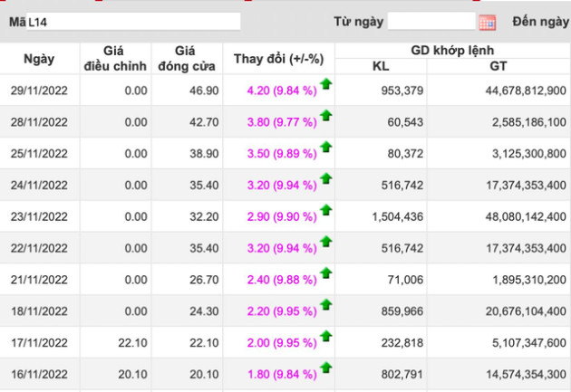This screenshot has width=571, height=392.
Task: Click the green up arrow in the 21/11/2022 row
Action: [326, 273]
